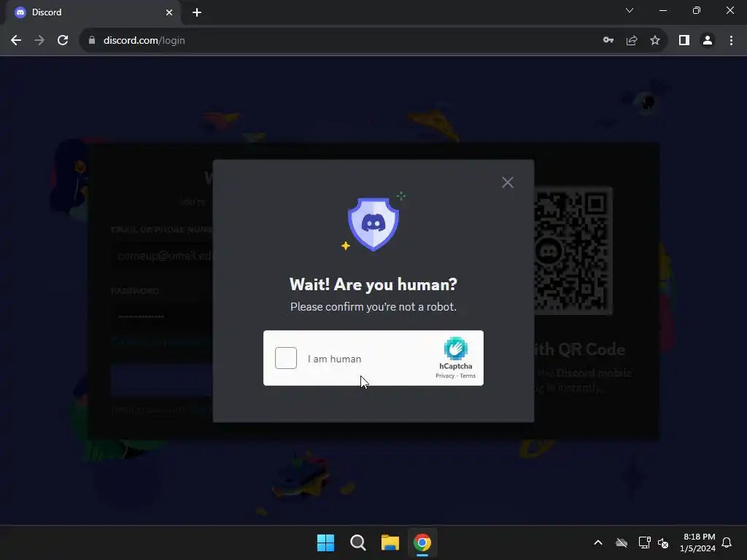This screenshot has height=560, width=747.
Task: Open Chrome profile menu
Action: tap(708, 41)
